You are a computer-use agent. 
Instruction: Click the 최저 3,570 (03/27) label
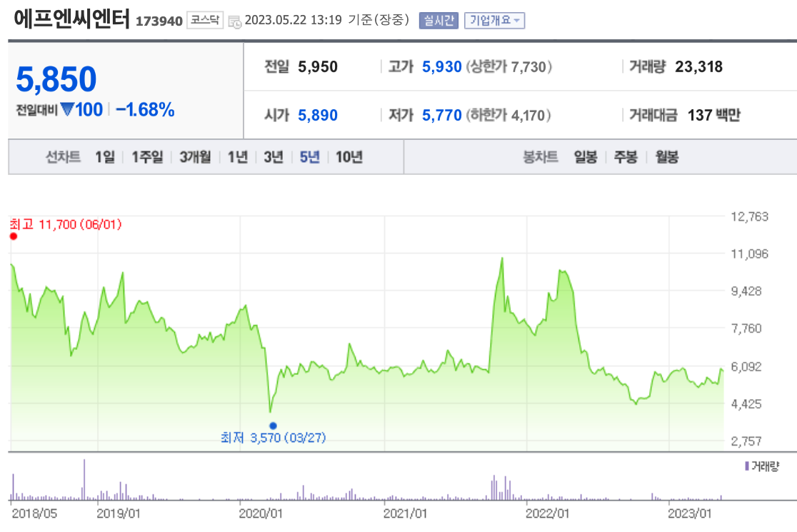point(274,438)
